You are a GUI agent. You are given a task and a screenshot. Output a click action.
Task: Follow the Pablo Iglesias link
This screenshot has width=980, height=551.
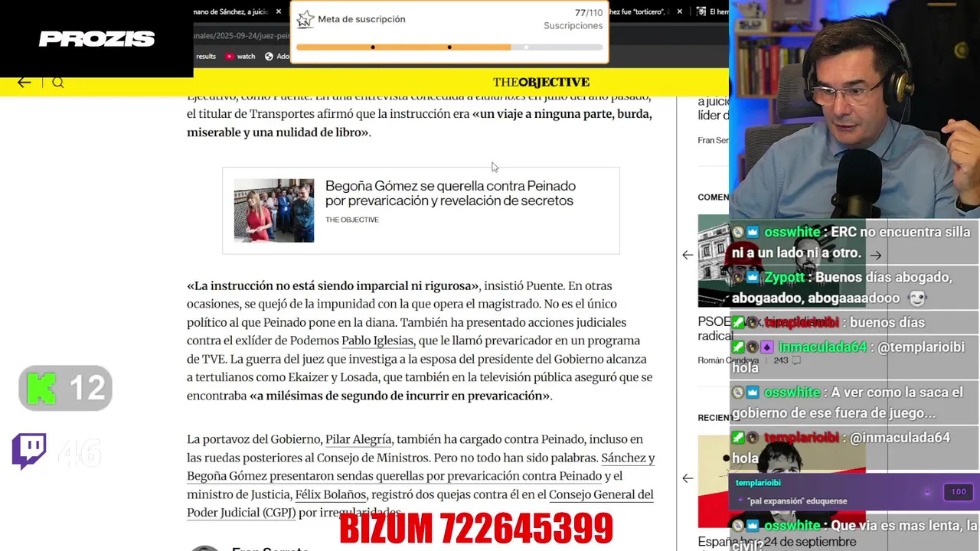click(x=377, y=341)
